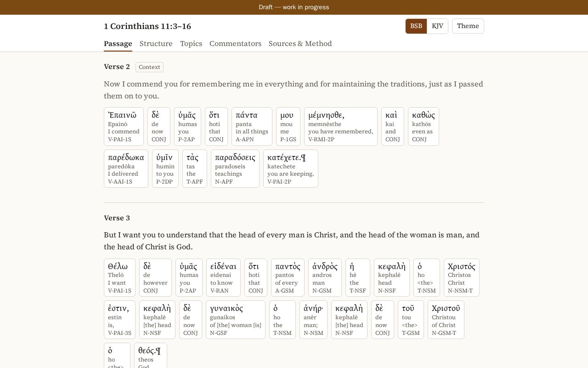The height and width of the screenshot is (368, 588).
Task: Click the Verse 3 heading
Action: point(117,218)
